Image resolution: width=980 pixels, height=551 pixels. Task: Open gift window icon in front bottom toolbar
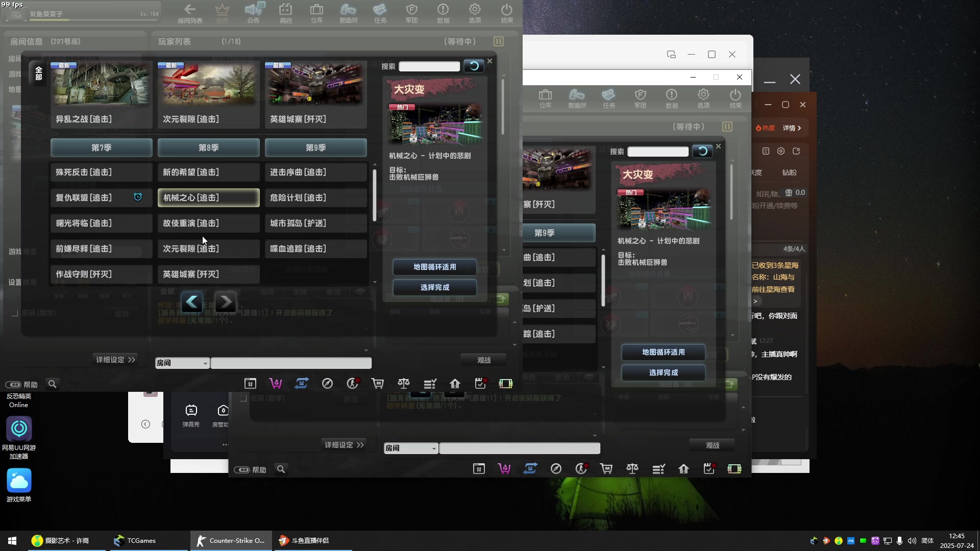click(x=250, y=383)
